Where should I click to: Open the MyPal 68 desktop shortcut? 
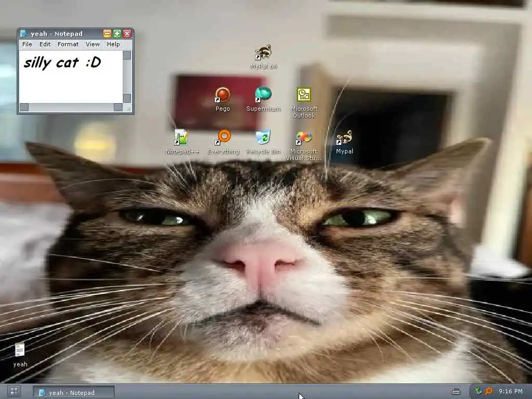point(263,57)
